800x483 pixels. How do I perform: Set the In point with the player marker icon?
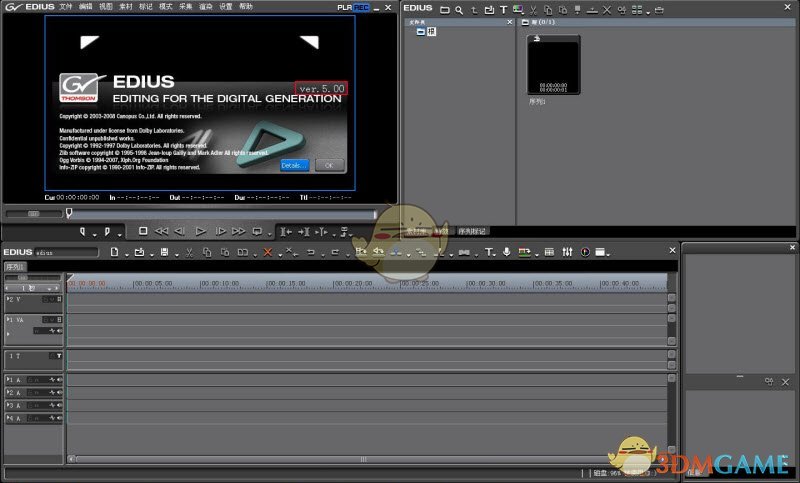coord(82,232)
